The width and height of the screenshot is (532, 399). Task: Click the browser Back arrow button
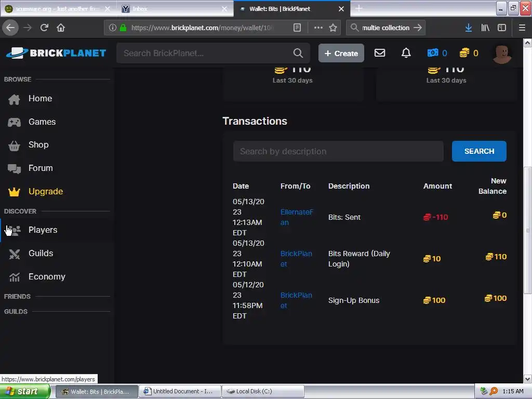[10, 28]
